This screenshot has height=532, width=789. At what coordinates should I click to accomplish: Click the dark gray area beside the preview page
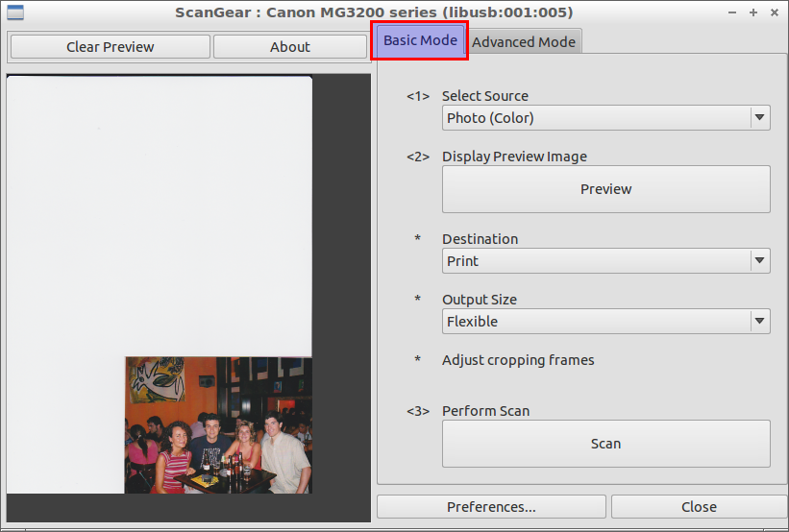(x=341, y=288)
